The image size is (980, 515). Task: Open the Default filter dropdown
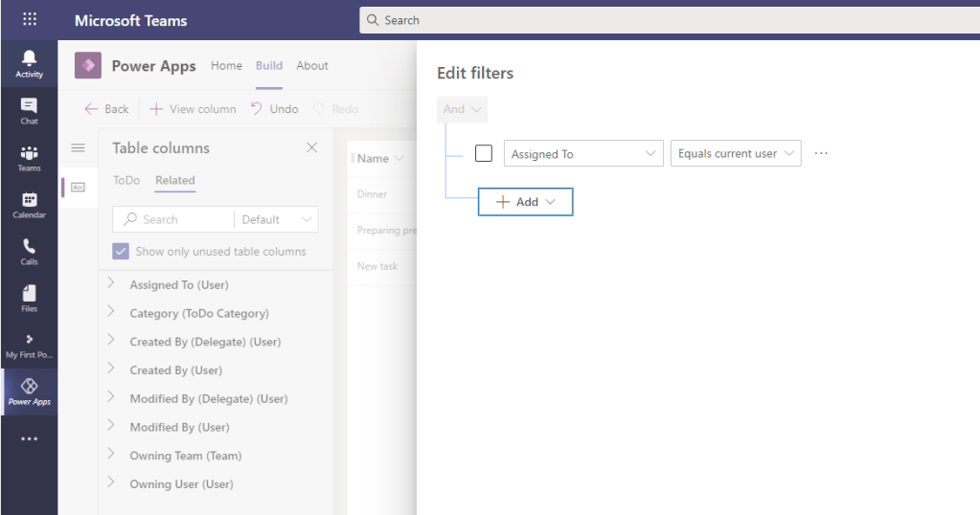pos(277,219)
